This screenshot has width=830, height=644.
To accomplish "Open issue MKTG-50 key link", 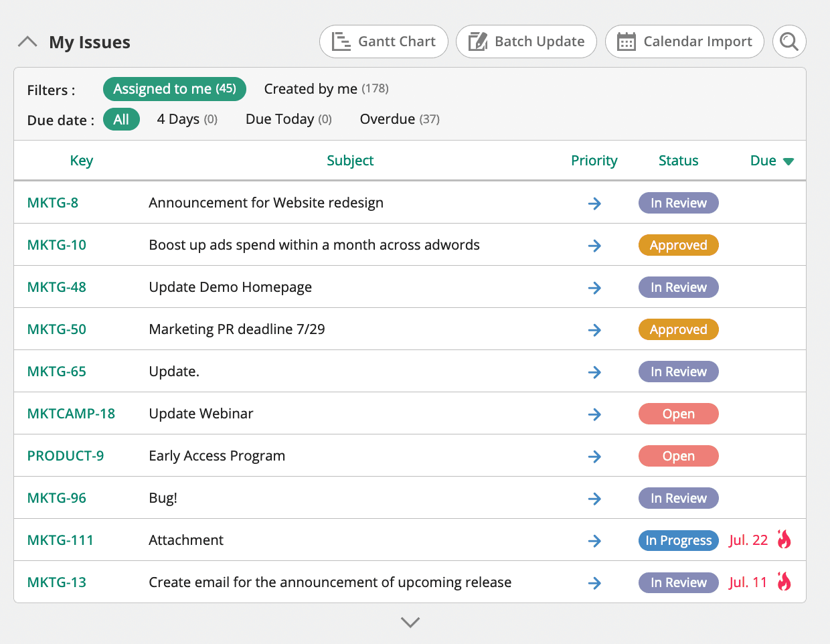I will pos(57,329).
